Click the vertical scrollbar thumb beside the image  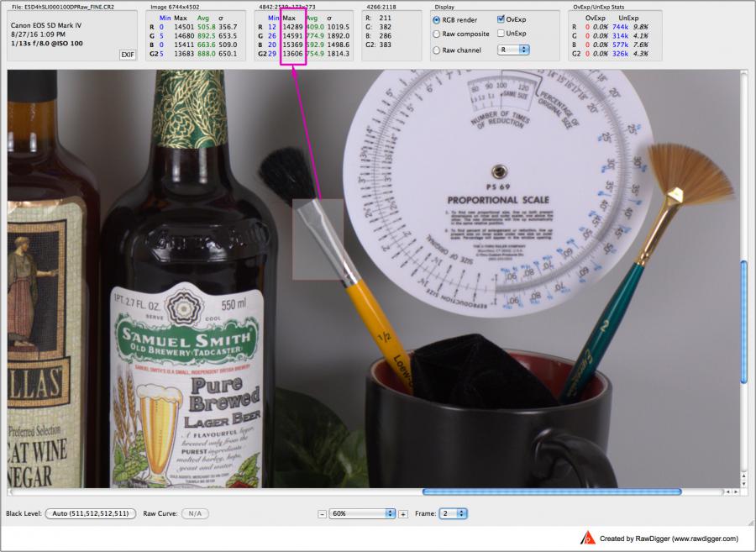click(743, 322)
